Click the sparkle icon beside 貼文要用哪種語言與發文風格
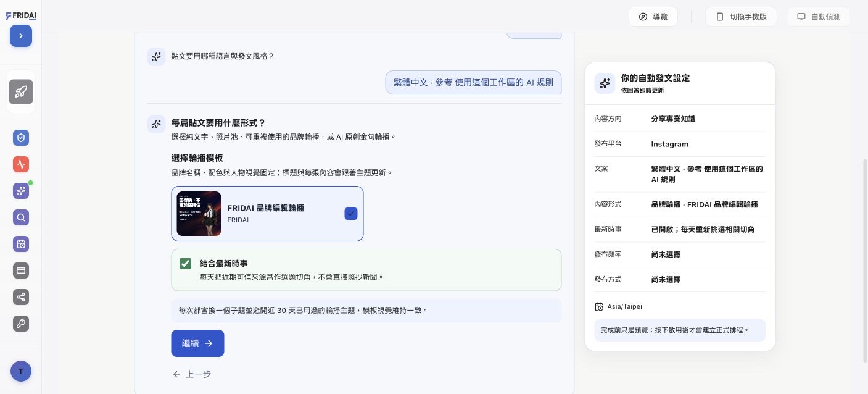 [x=156, y=57]
